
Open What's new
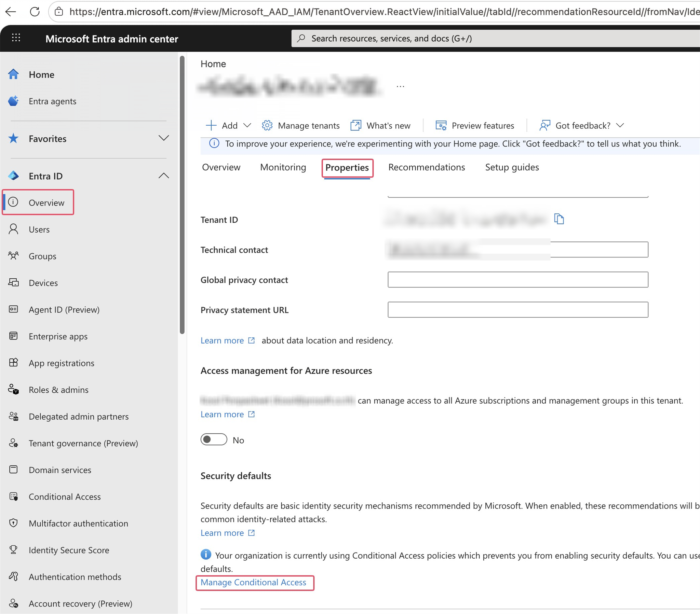point(380,126)
